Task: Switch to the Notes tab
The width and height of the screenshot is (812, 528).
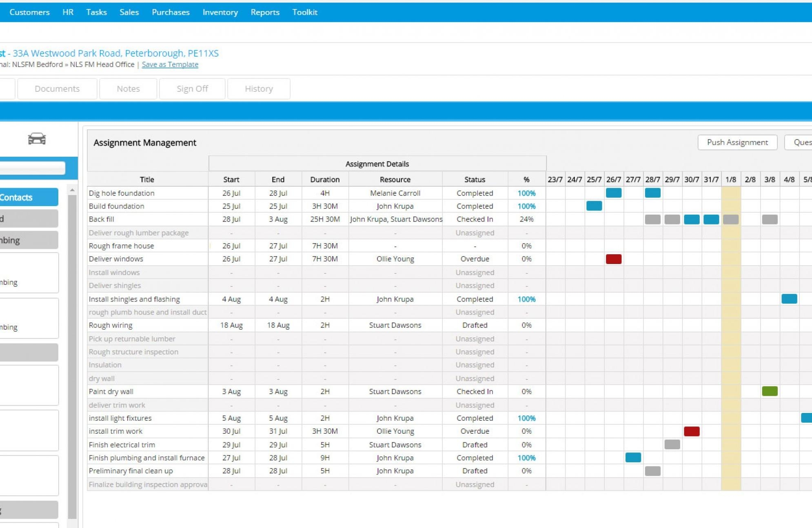Action: pos(128,89)
